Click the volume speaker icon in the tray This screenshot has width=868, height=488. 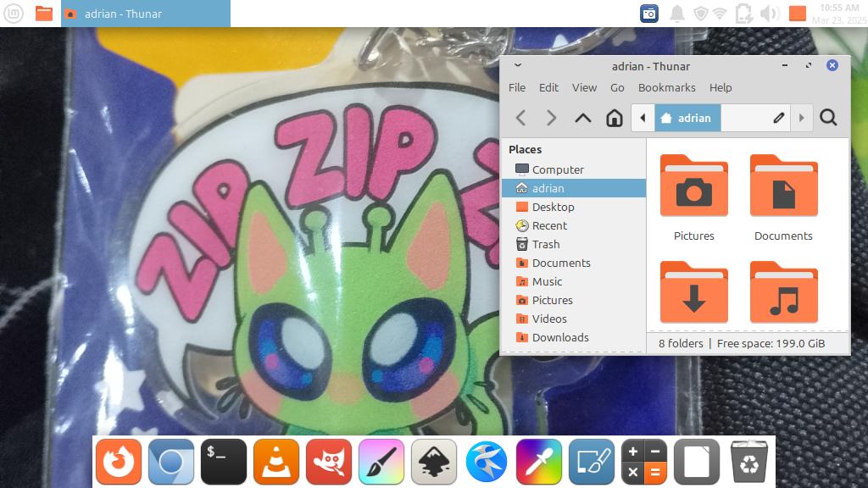point(769,14)
